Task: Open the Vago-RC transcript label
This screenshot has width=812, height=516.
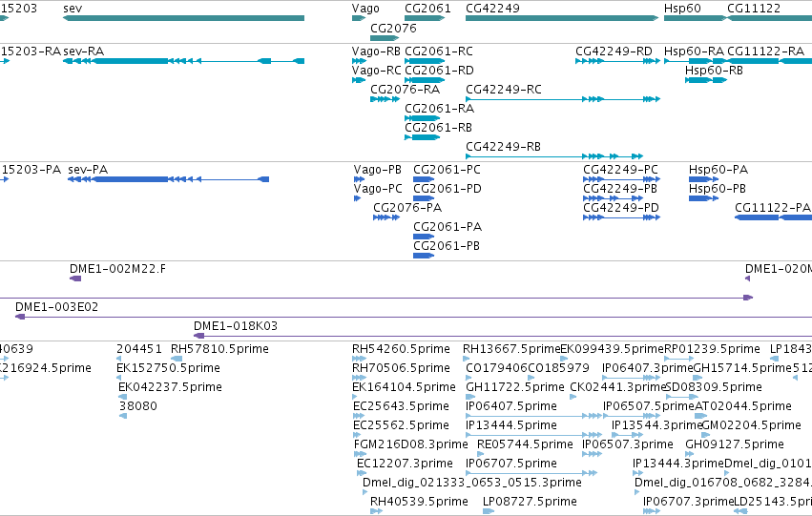Action: (377, 71)
